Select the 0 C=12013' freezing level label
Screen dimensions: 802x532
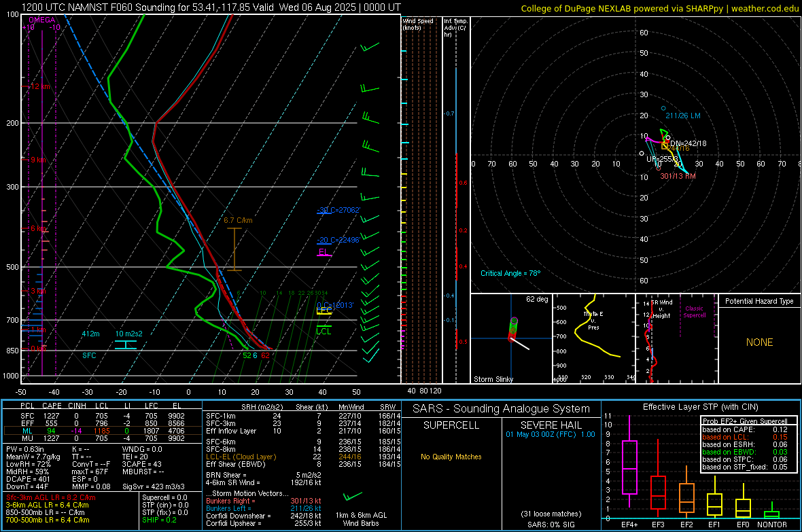335,305
